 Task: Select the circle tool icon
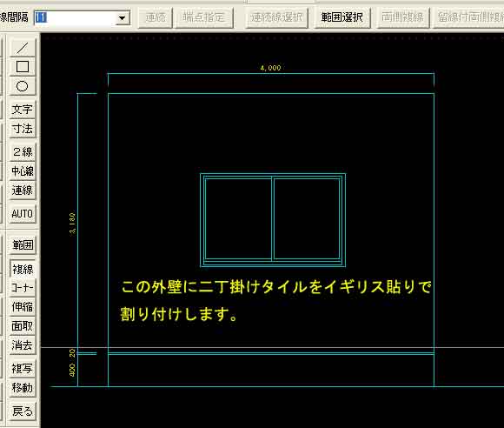click(x=23, y=86)
